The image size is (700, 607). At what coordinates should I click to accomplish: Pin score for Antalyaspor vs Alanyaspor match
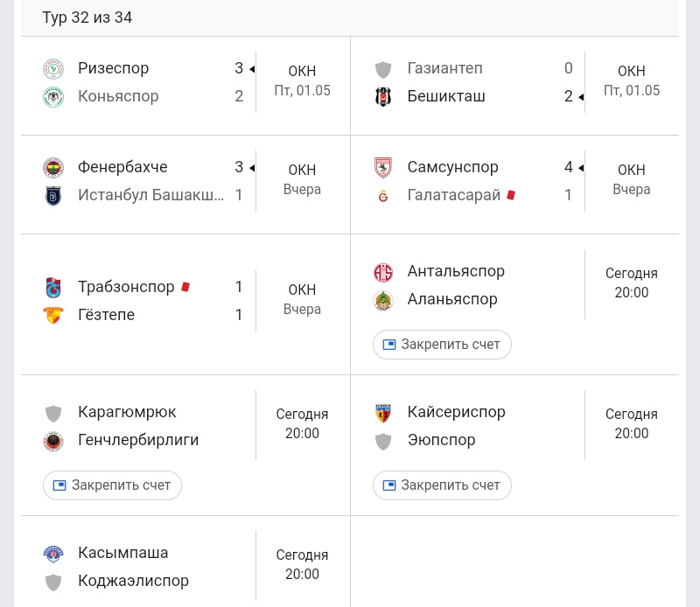pyautogui.click(x=442, y=345)
